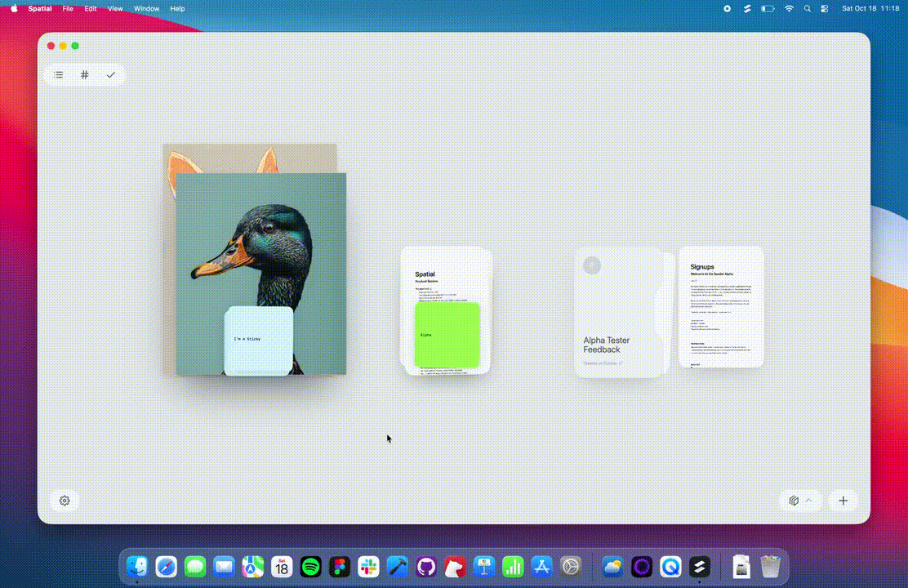
Task: Open the Signups document card
Action: click(x=721, y=306)
